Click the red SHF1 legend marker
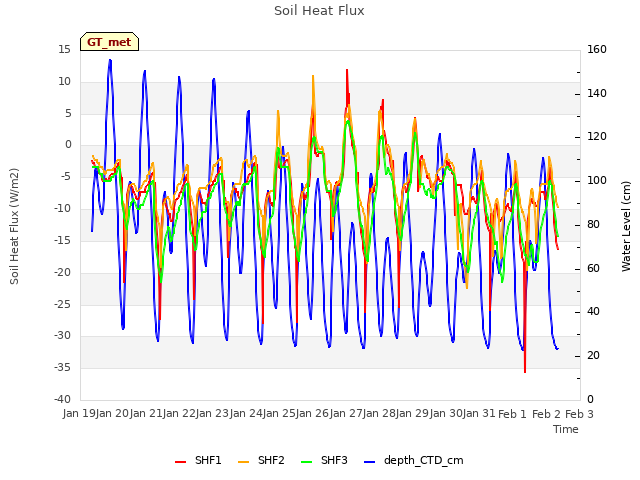 point(180,462)
